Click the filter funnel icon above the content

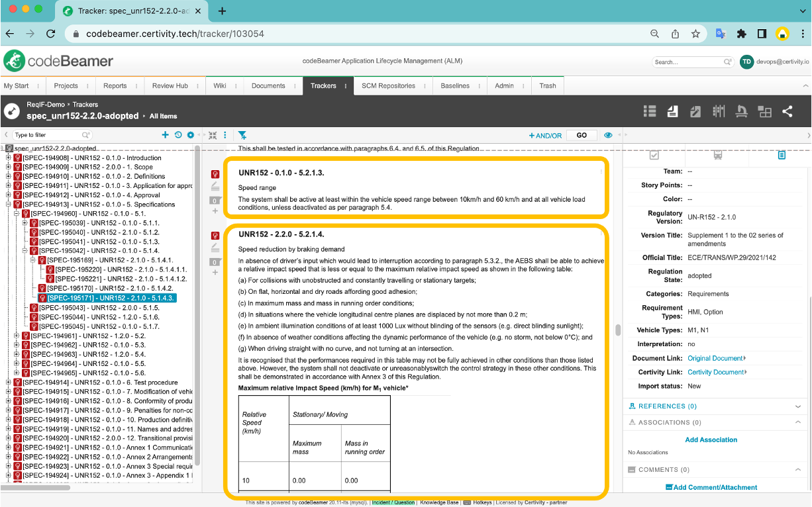(x=242, y=134)
